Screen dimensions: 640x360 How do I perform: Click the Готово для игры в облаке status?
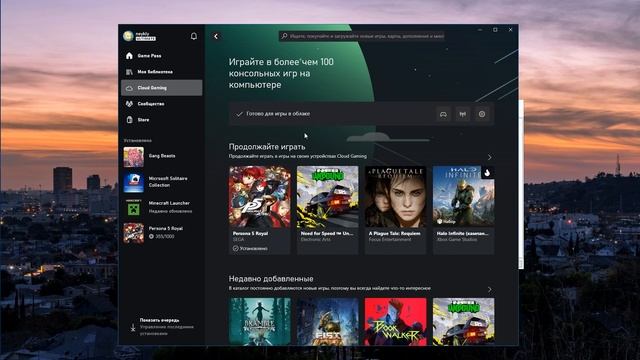click(278, 114)
